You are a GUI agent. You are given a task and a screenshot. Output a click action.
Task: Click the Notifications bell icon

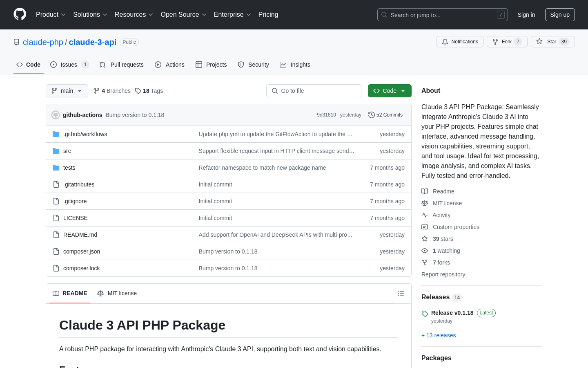445,42
